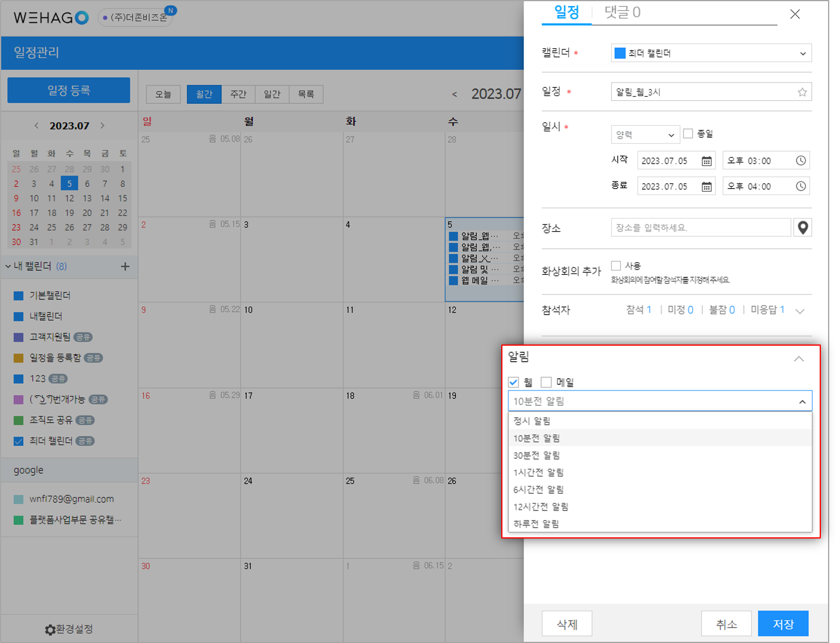Viewport: 840px width, 643px height.
Task: Click the location map pin icon
Action: coord(802,227)
